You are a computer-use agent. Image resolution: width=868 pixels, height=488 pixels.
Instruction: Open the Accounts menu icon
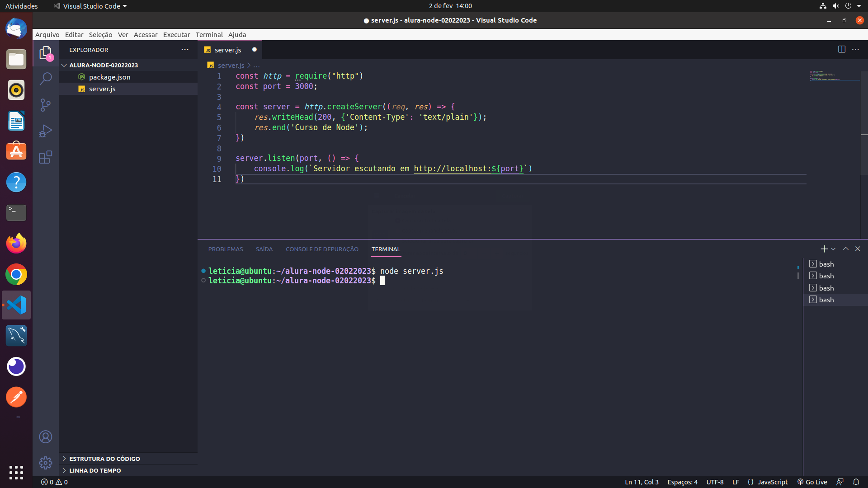click(x=46, y=437)
